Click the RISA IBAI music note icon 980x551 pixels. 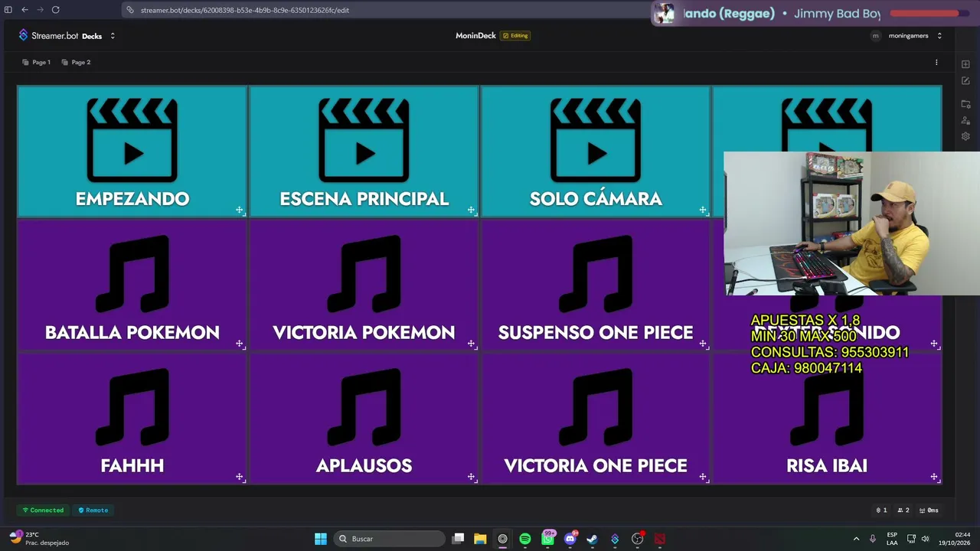click(827, 407)
